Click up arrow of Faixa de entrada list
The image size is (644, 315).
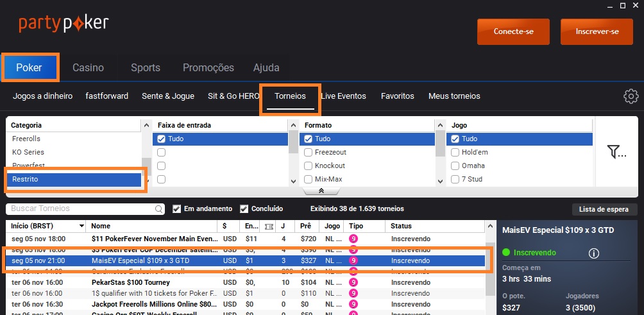pyautogui.click(x=293, y=125)
